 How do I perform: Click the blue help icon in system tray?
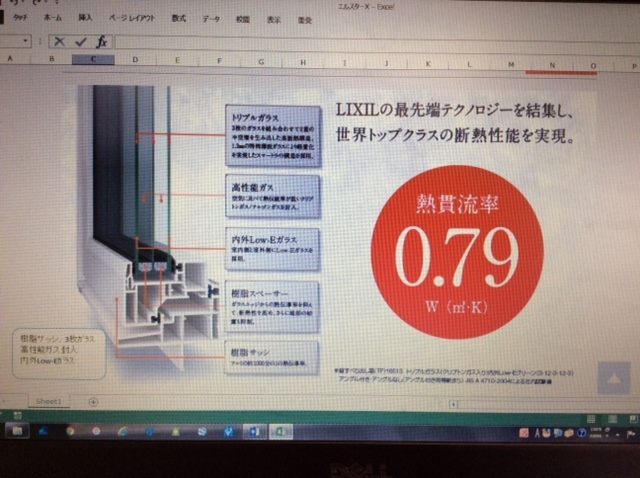coord(582,434)
